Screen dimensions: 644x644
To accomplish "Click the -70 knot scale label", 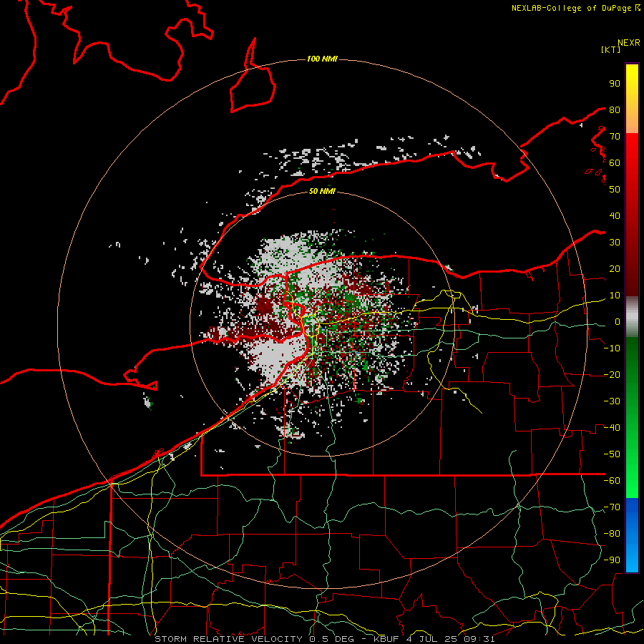I will [612, 507].
